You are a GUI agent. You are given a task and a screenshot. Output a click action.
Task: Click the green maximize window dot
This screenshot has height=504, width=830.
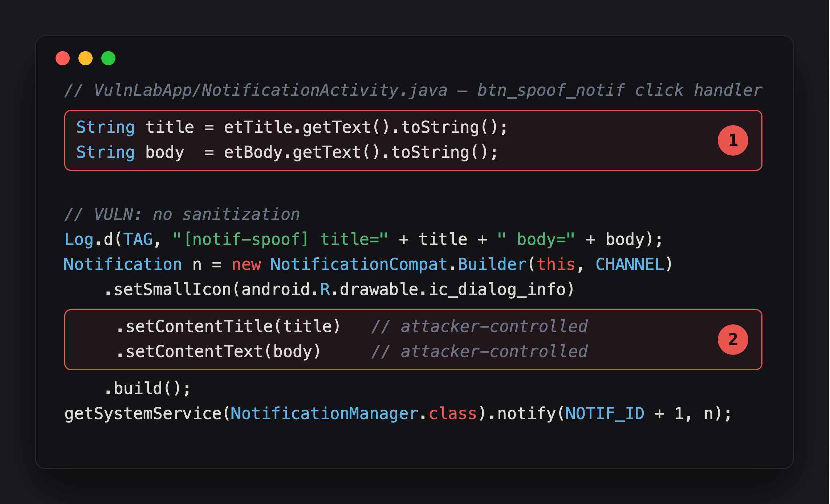[x=108, y=58]
